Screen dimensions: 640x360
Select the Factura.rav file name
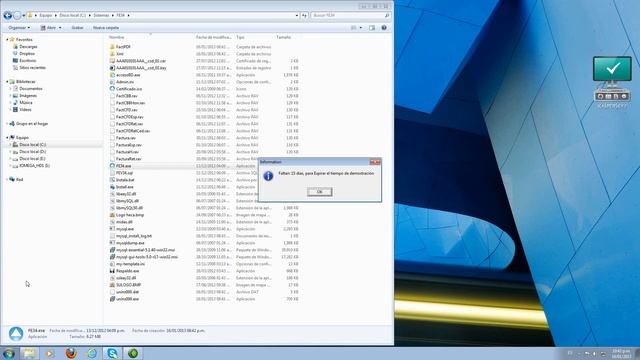pos(126,138)
